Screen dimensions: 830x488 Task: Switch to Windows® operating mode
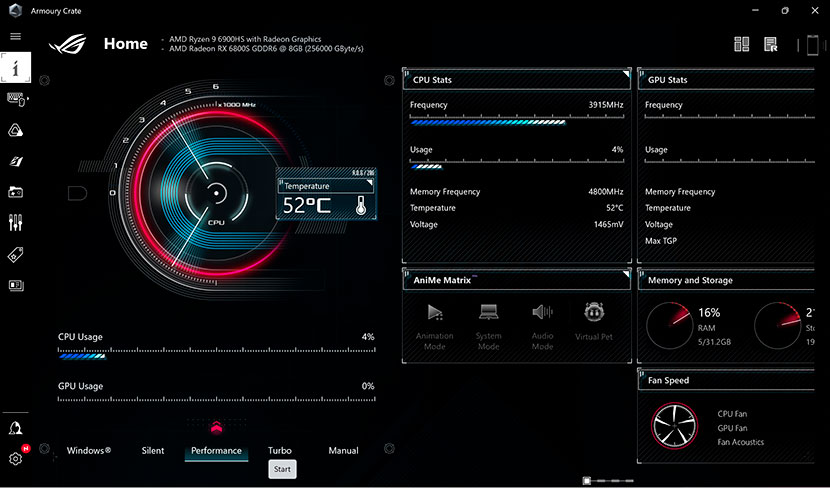[x=89, y=450]
